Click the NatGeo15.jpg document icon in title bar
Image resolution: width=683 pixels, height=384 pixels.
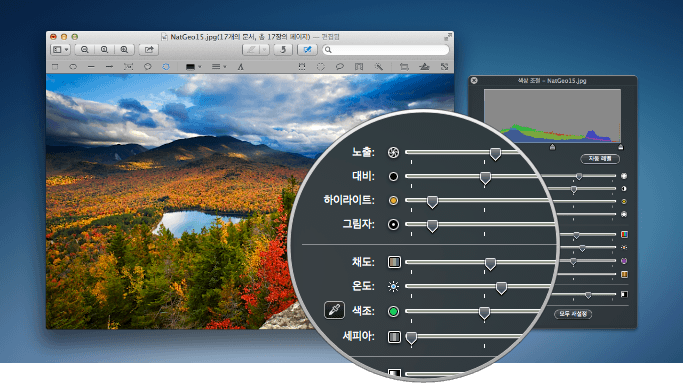click(x=164, y=37)
